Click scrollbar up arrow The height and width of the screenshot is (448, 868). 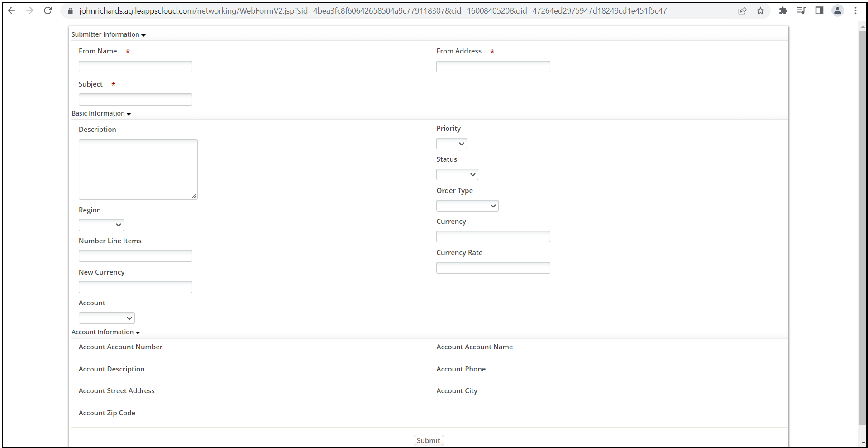(863, 27)
